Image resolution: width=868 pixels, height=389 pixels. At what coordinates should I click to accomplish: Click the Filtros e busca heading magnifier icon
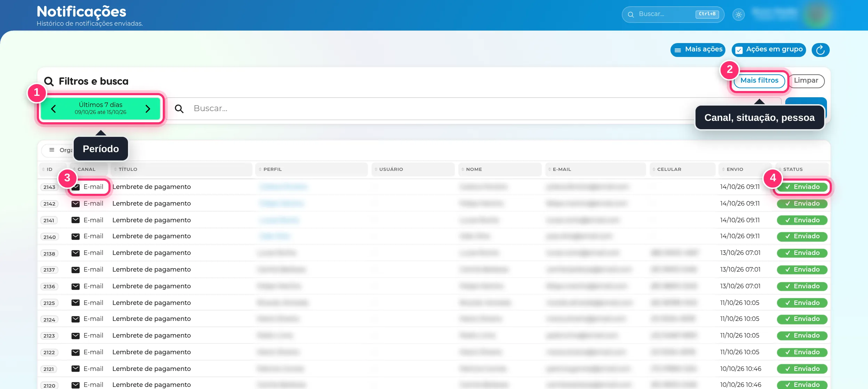pyautogui.click(x=49, y=82)
